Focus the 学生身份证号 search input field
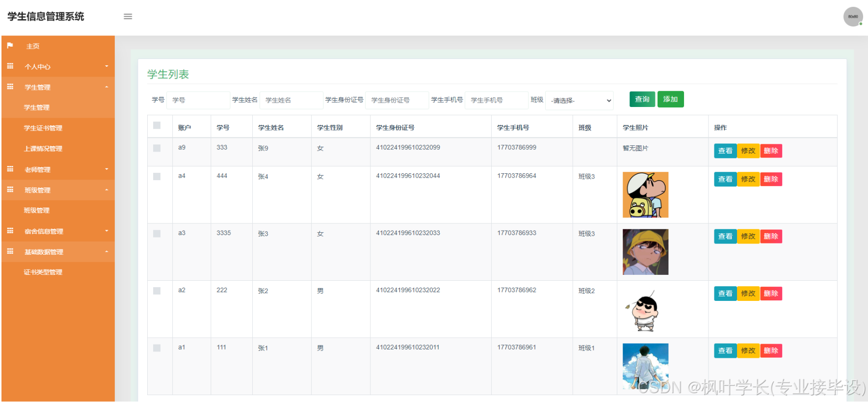The width and height of the screenshot is (868, 402). [397, 100]
